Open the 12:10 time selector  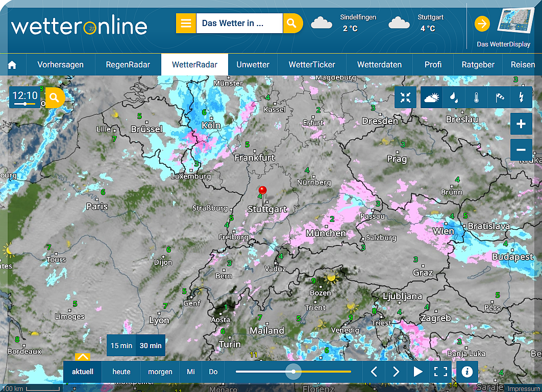tap(25, 97)
